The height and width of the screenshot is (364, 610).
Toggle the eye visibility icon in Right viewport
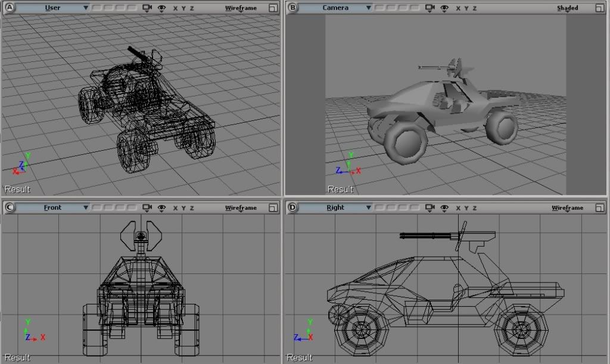point(444,208)
